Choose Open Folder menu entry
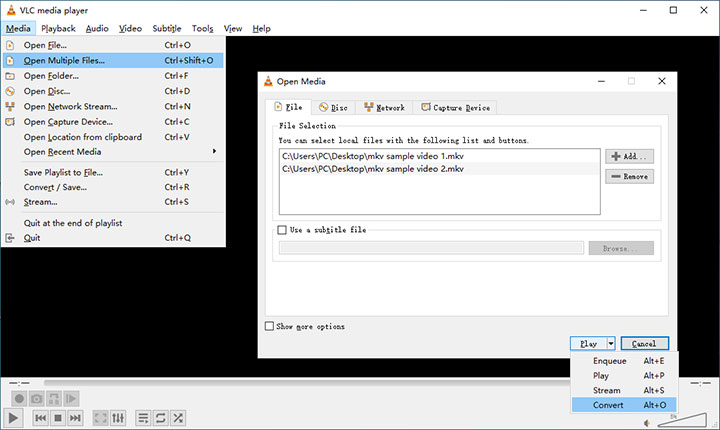The image size is (720, 430). (113, 76)
